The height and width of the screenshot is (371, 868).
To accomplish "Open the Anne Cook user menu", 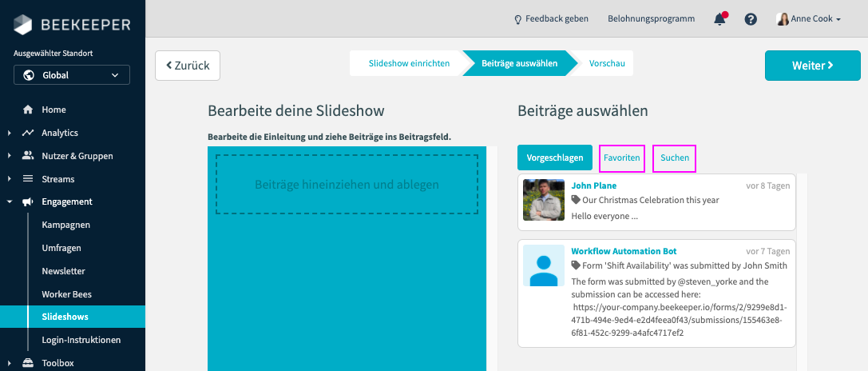I will coord(809,18).
